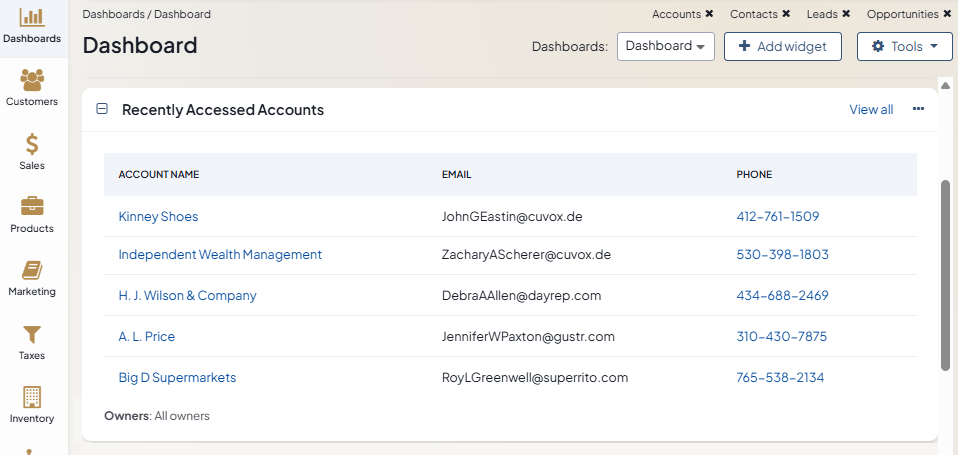Close the Accounts shortcut tab
Screen dimensions: 958x455
click(x=709, y=14)
